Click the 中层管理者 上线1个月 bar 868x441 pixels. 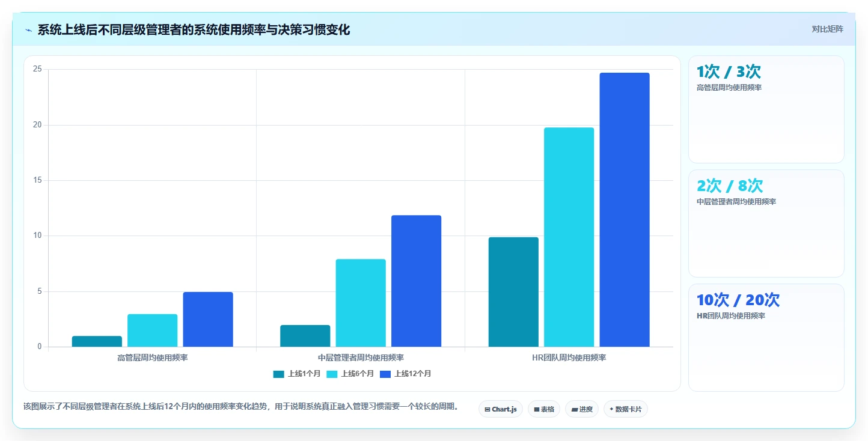[305, 336]
